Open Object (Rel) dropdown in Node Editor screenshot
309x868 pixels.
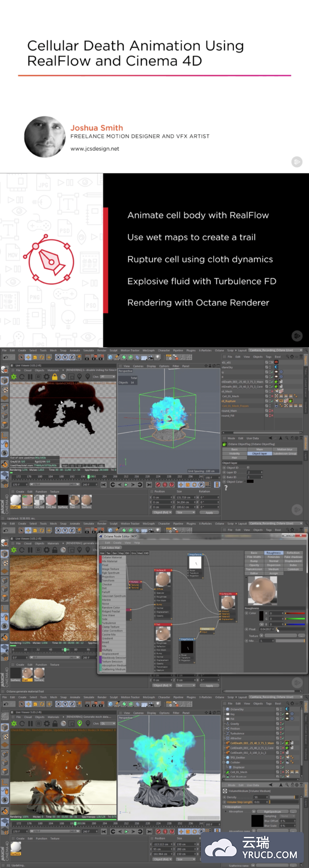point(162,685)
